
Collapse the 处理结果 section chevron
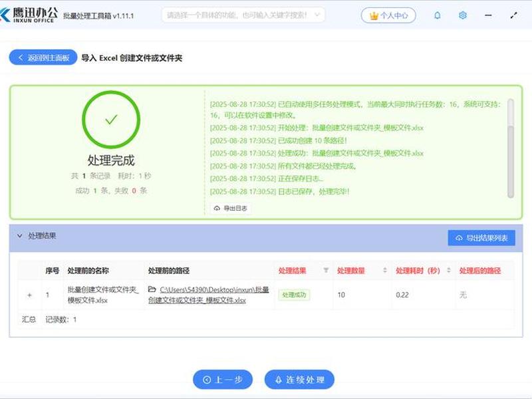[x=20, y=235]
